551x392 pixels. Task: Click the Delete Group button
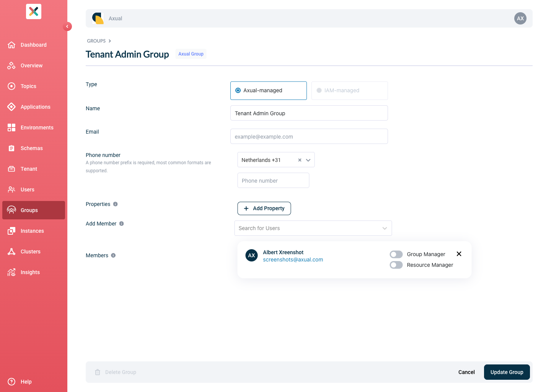click(x=116, y=372)
